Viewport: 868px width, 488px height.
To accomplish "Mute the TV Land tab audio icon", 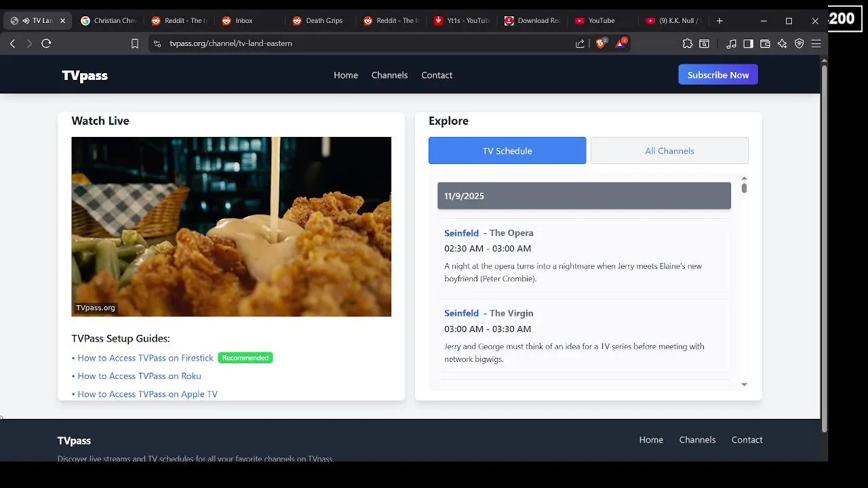I will (26, 21).
